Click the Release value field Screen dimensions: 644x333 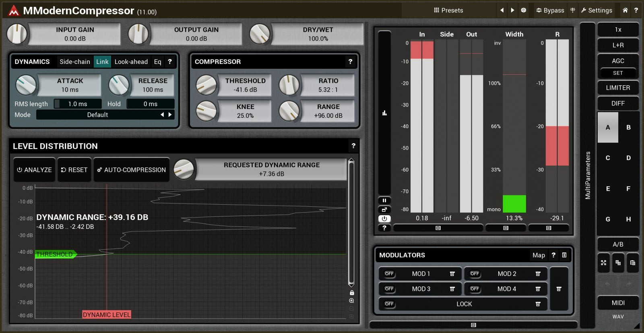[x=153, y=85]
